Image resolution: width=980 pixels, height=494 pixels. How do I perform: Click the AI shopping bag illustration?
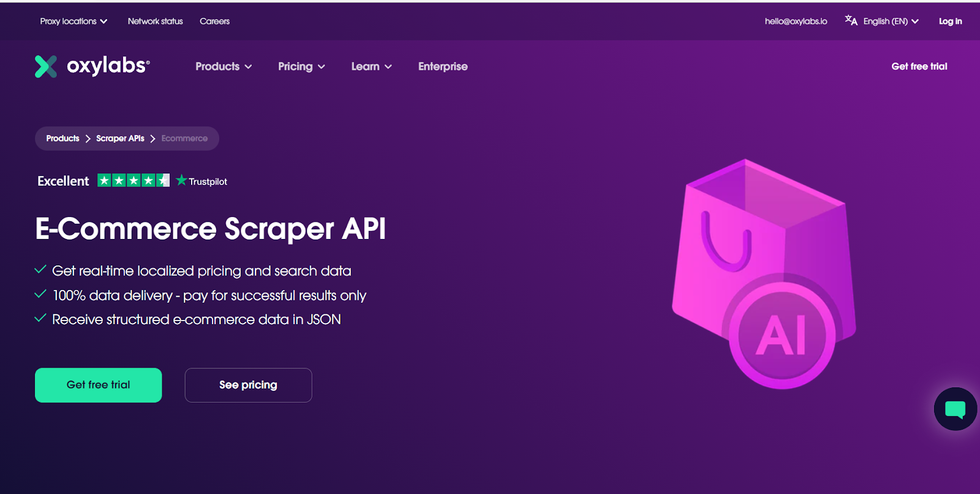point(764,273)
